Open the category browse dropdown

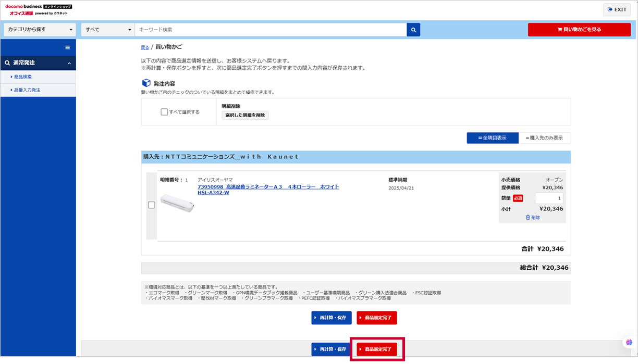click(40, 30)
